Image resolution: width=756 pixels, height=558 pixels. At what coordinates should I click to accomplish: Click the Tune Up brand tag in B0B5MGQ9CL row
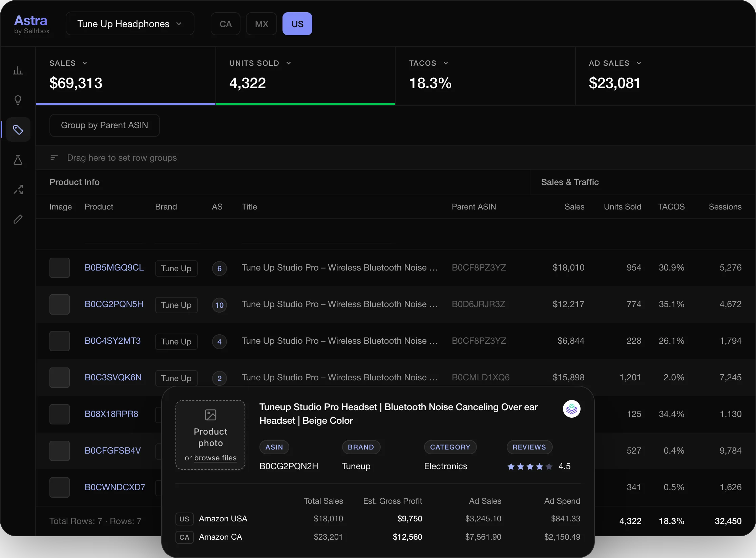coord(176,268)
